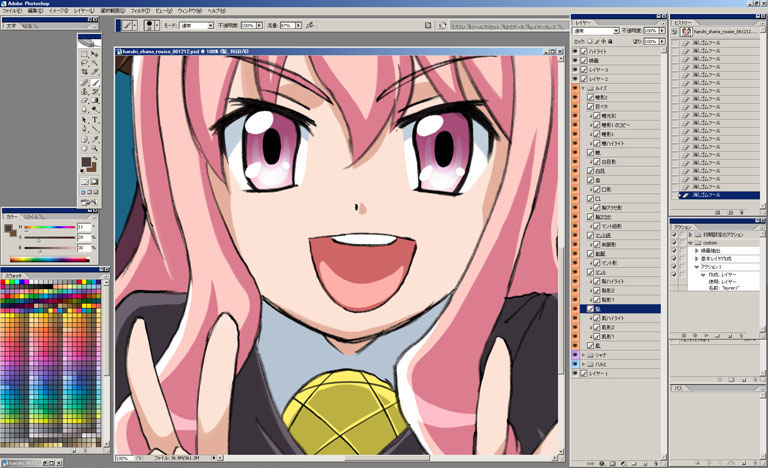Viewport: 768px width, 468px height.
Task: Click the foreground color swatch in toolbox
Action: (85, 161)
